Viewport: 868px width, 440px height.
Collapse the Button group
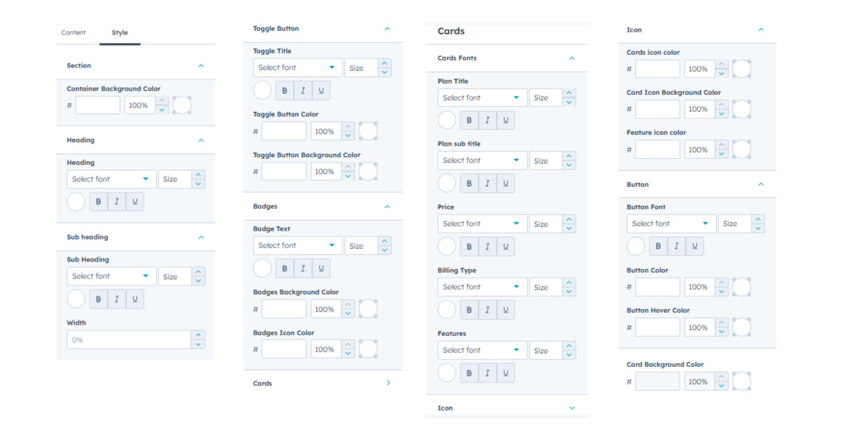pos(760,184)
